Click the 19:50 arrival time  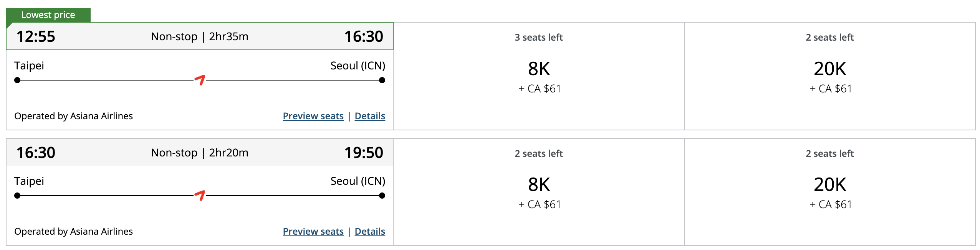(x=364, y=153)
